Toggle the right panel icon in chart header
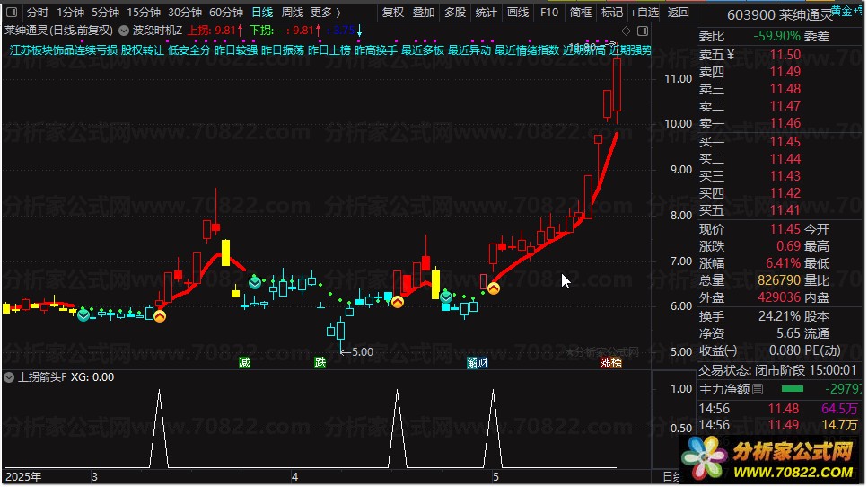This screenshot has height=487, width=868. pyautogui.click(x=643, y=31)
